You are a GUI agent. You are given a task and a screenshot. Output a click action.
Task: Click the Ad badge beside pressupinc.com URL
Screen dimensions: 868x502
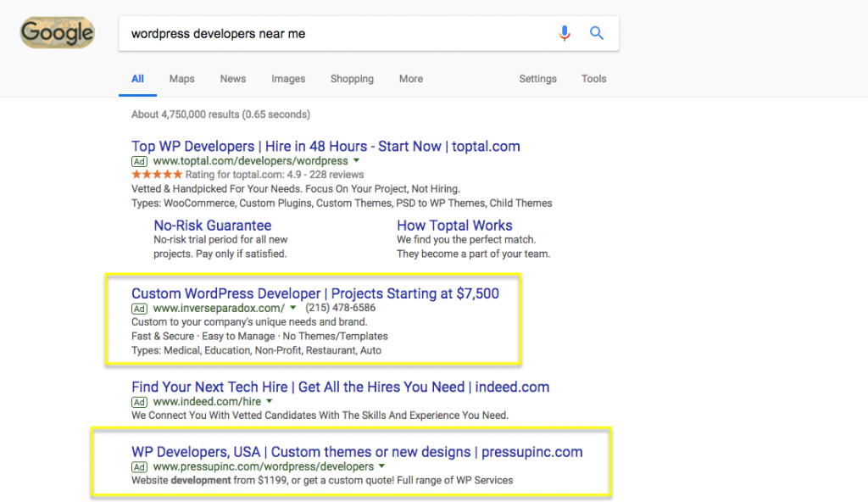[x=140, y=467]
